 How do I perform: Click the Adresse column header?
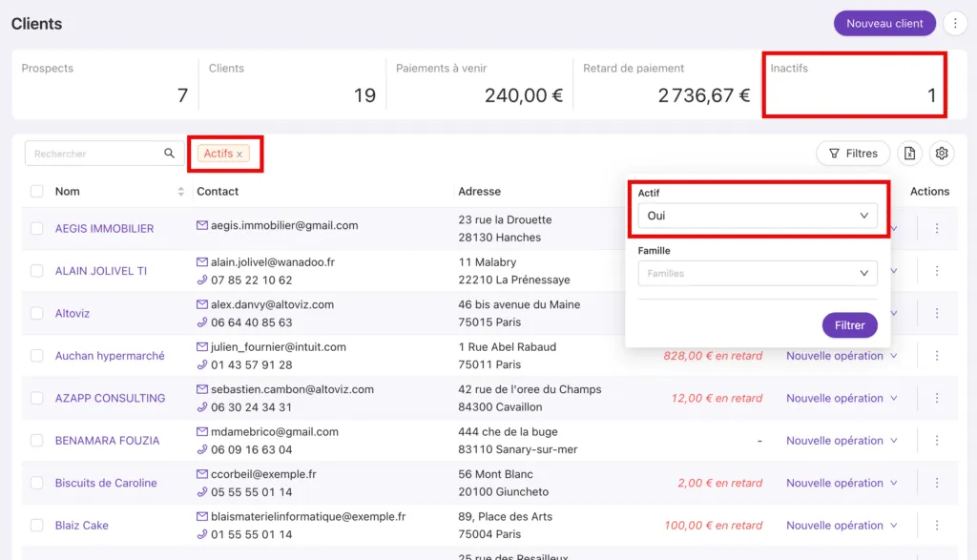pos(479,191)
